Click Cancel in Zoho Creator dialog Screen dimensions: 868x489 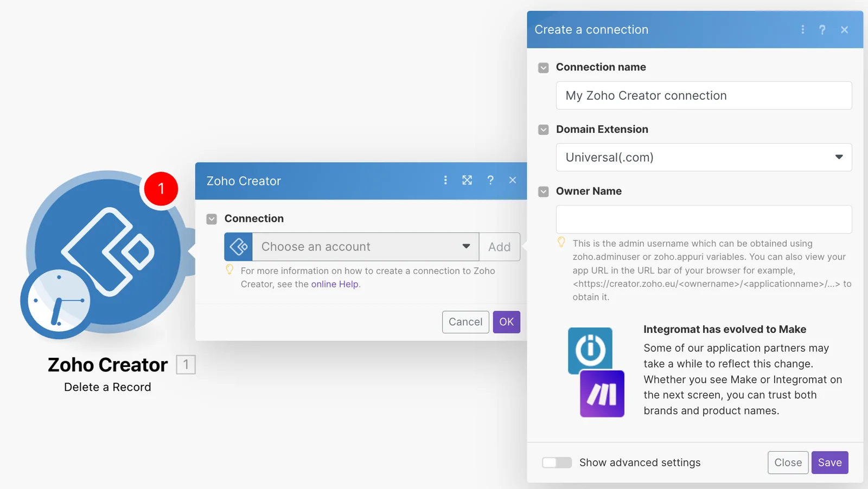[465, 322]
